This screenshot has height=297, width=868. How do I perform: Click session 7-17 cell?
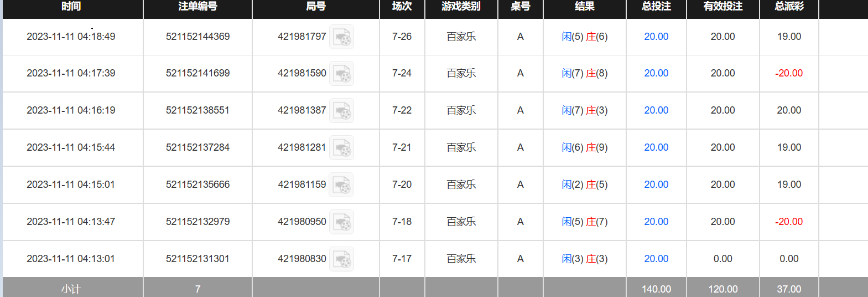[402, 259]
